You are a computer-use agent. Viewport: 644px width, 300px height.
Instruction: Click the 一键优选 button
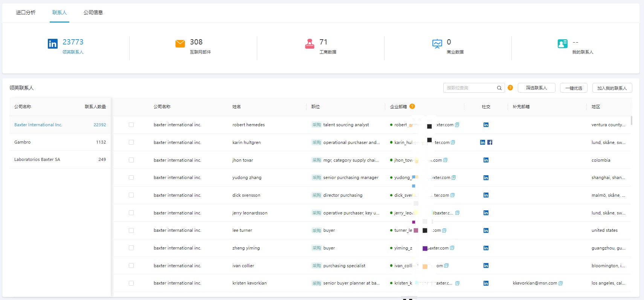574,88
